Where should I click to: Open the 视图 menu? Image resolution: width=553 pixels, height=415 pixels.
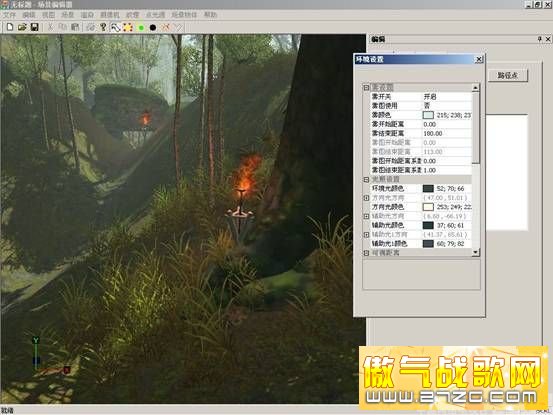pyautogui.click(x=48, y=15)
